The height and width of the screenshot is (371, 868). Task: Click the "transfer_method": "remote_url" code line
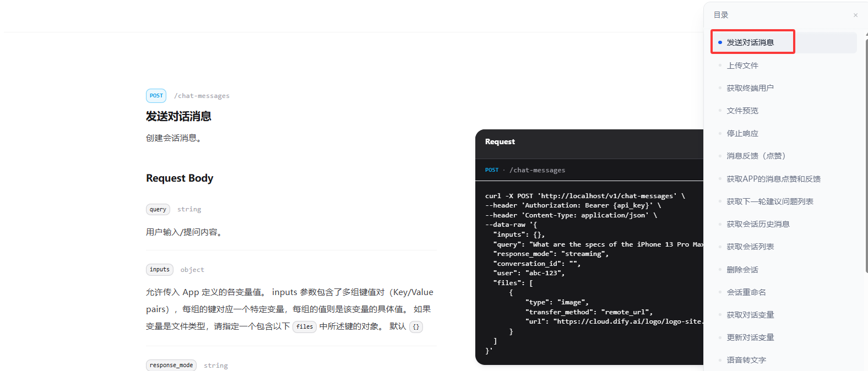coord(589,312)
